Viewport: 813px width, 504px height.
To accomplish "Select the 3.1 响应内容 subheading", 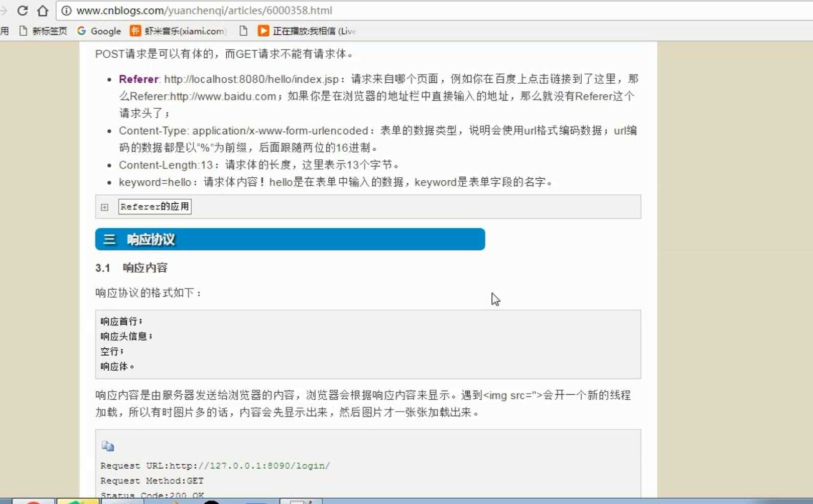I will [131, 268].
